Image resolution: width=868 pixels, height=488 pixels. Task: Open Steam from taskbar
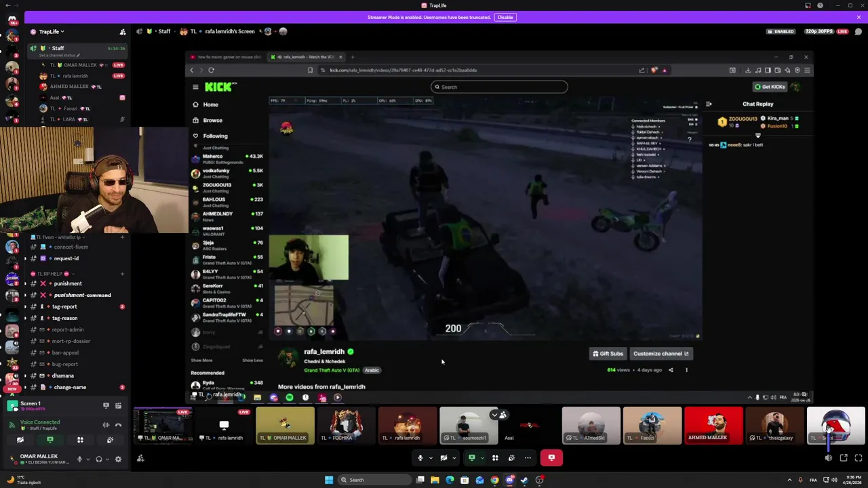click(x=524, y=480)
